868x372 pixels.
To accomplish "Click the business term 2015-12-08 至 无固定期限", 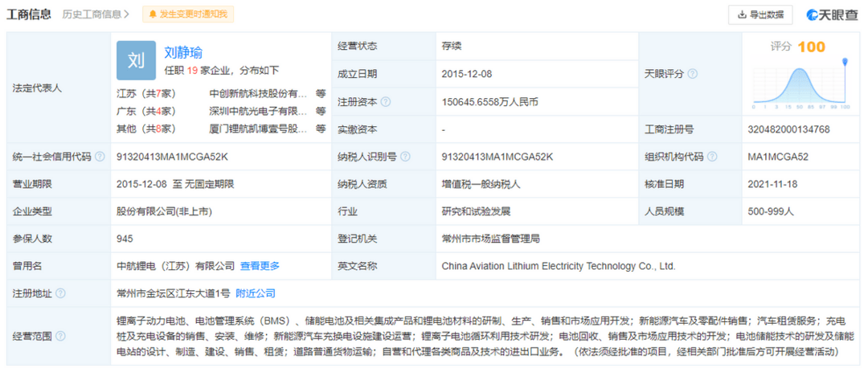I will click(175, 184).
